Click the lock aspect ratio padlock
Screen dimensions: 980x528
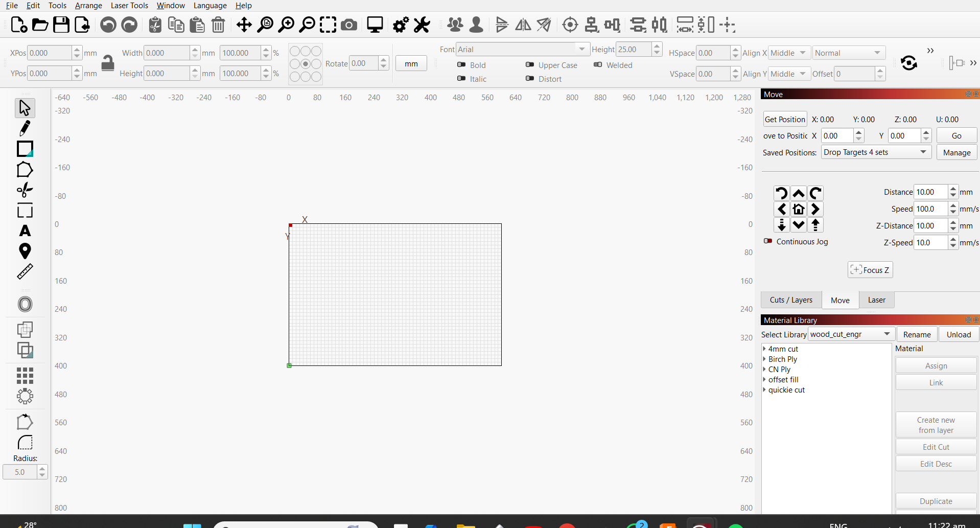[x=108, y=63]
